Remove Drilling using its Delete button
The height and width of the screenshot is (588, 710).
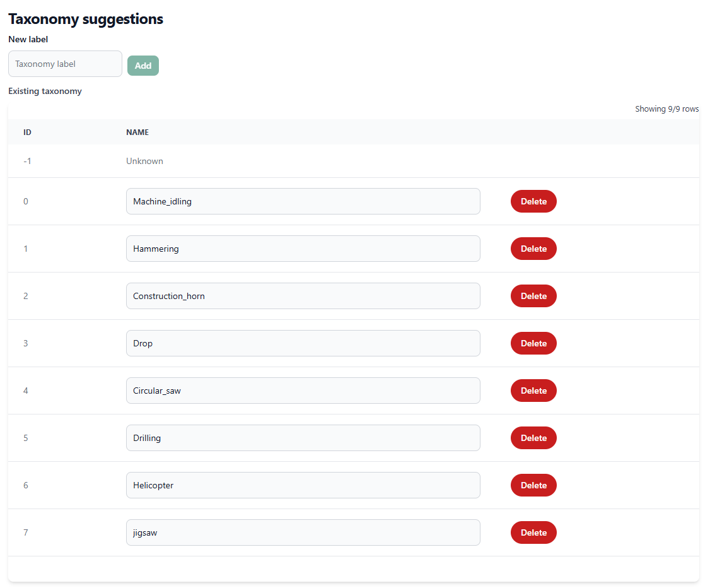pos(533,438)
